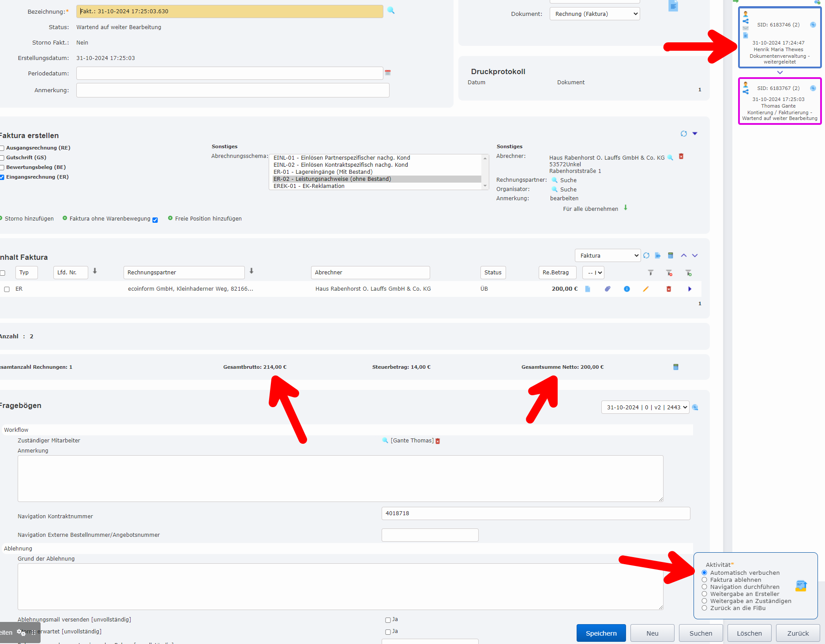Image resolution: width=825 pixels, height=644 pixels.
Task: Check Ja for Ablehnungsmail versenden
Action: [x=387, y=620]
